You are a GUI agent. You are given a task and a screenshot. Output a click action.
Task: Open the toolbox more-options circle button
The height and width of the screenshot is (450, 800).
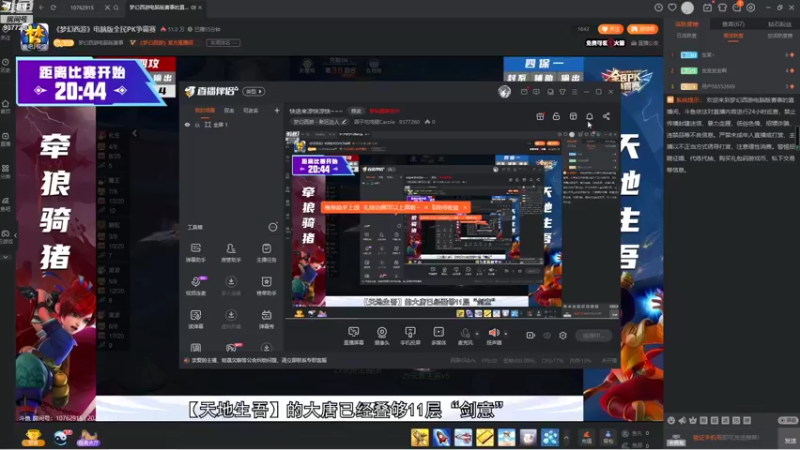273,227
